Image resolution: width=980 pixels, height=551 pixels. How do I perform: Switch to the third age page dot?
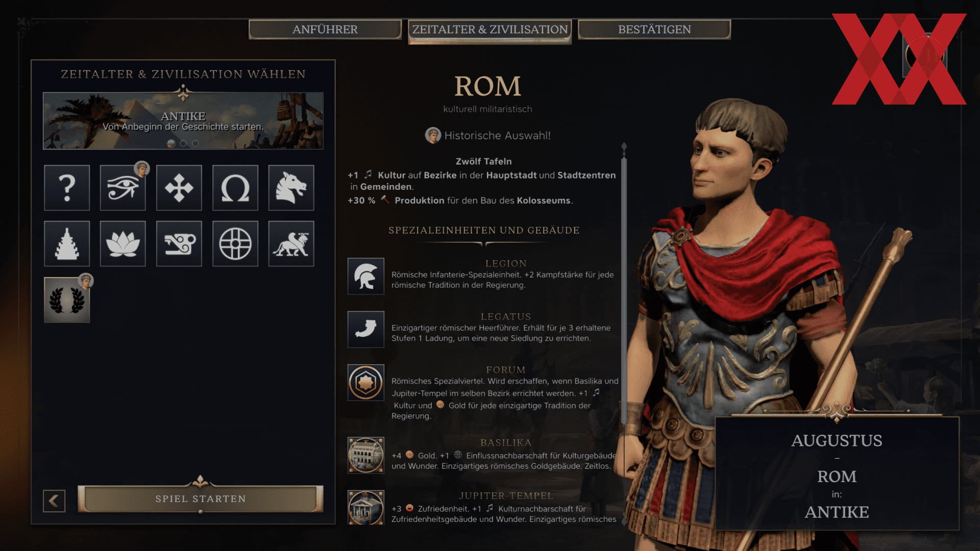[195, 143]
